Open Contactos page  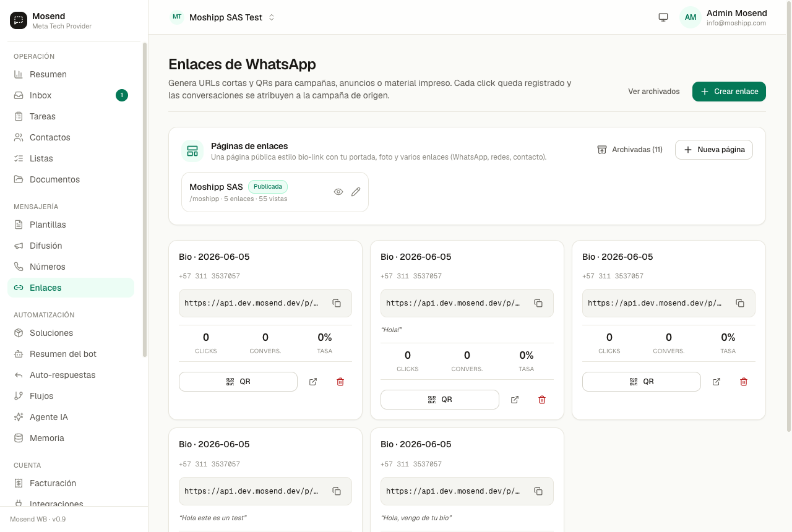click(x=71, y=137)
